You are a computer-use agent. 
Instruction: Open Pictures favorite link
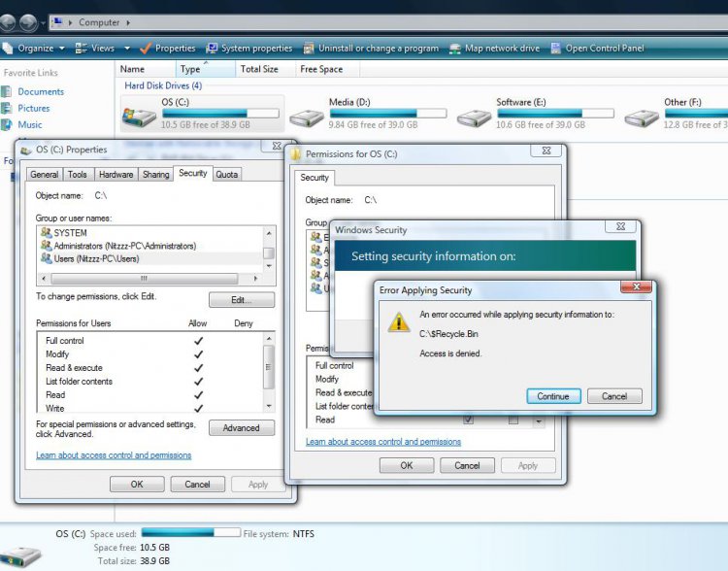[x=33, y=108]
